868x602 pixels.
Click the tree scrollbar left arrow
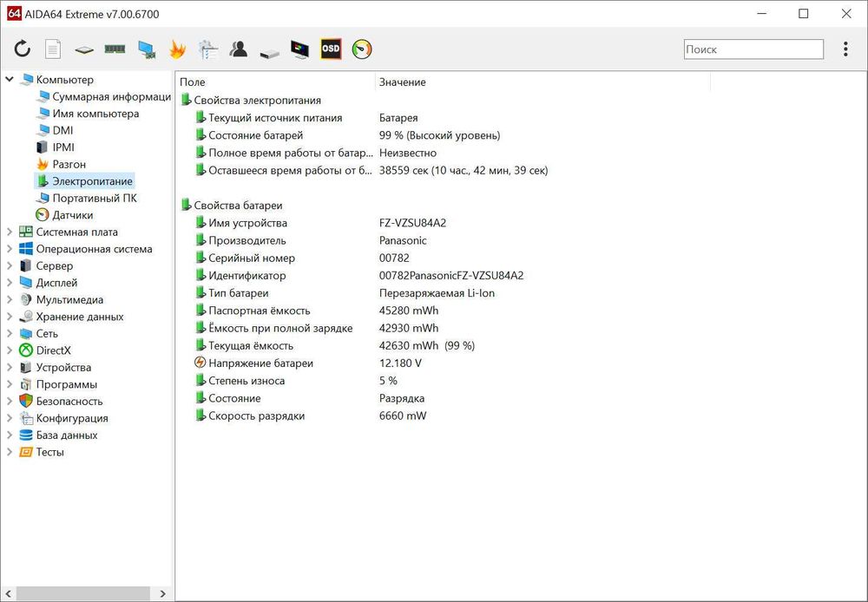[x=9, y=593]
